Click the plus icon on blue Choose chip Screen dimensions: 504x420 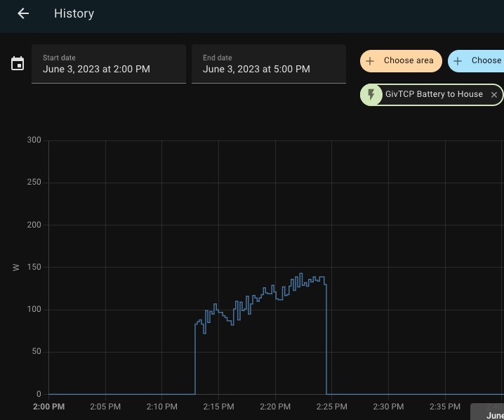[458, 61]
